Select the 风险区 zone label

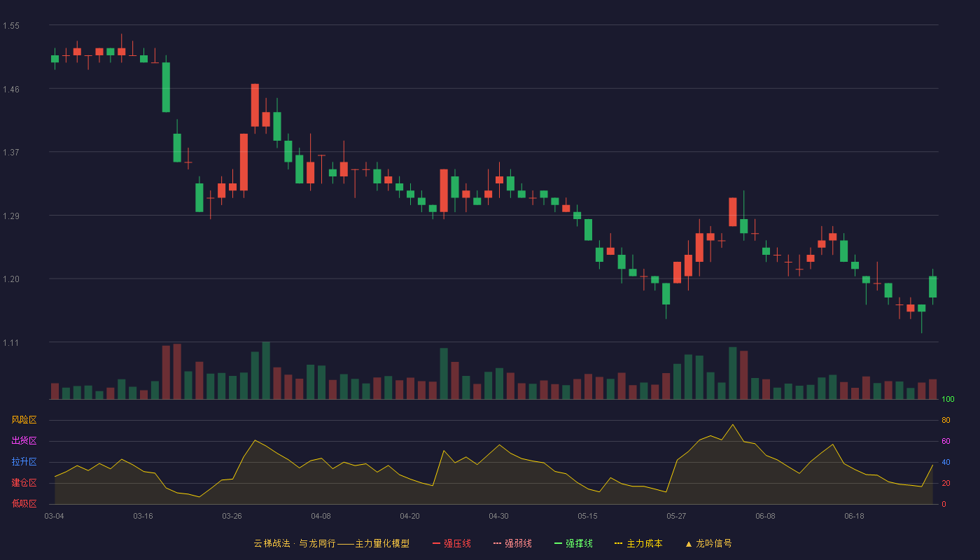tap(24, 420)
